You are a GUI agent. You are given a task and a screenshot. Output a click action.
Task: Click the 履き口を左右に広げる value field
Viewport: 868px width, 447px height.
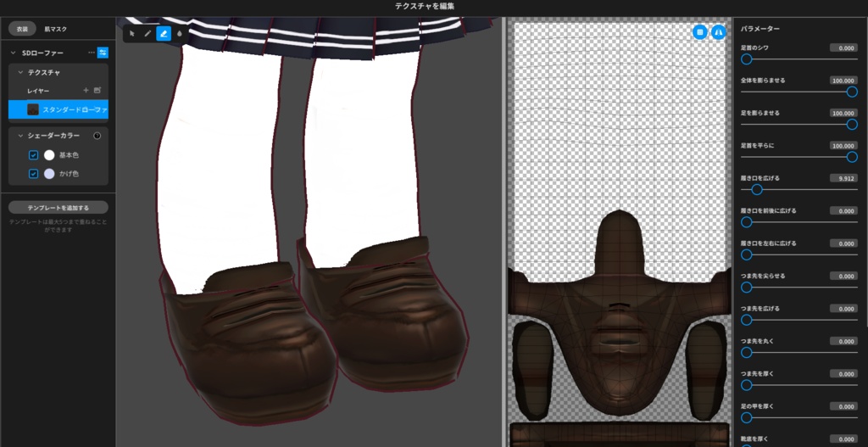pyautogui.click(x=843, y=243)
